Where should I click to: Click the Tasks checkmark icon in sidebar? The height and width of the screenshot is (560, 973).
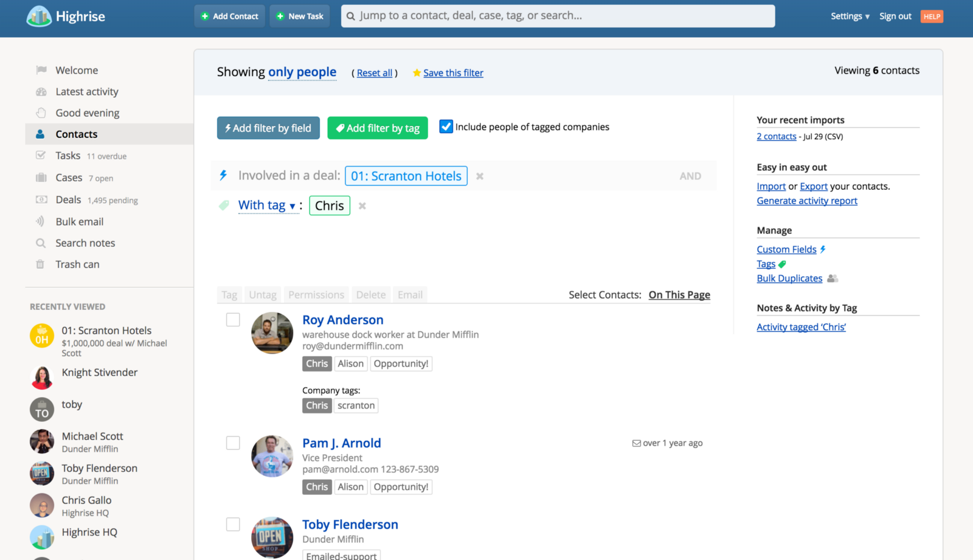tap(41, 155)
